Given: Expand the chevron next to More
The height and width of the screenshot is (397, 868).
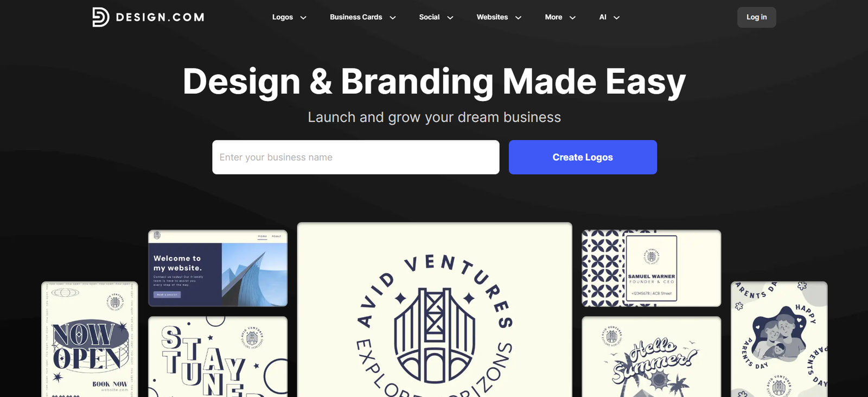Looking at the screenshot, I should (x=572, y=17).
